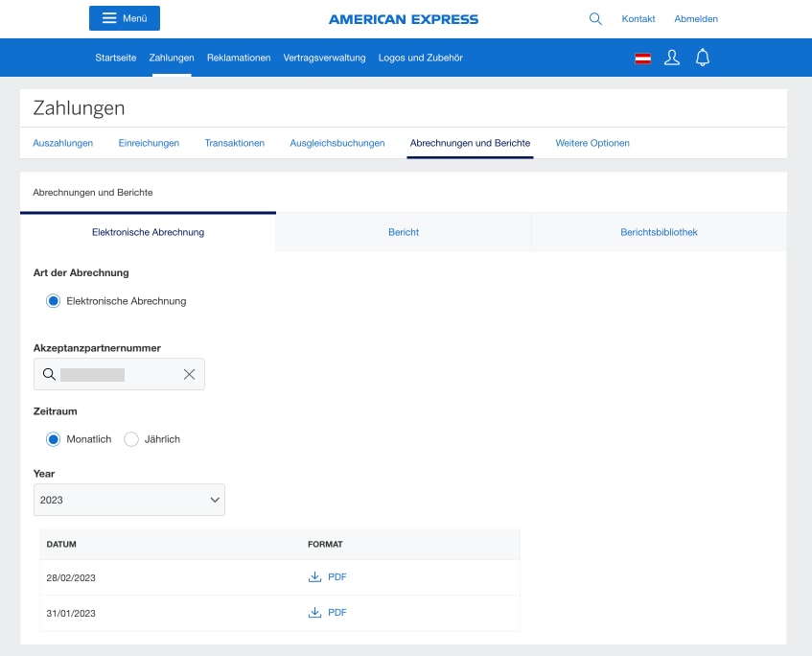This screenshot has width=812, height=656.
Task: Open the Year dropdown showing 2023
Action: pyautogui.click(x=129, y=500)
